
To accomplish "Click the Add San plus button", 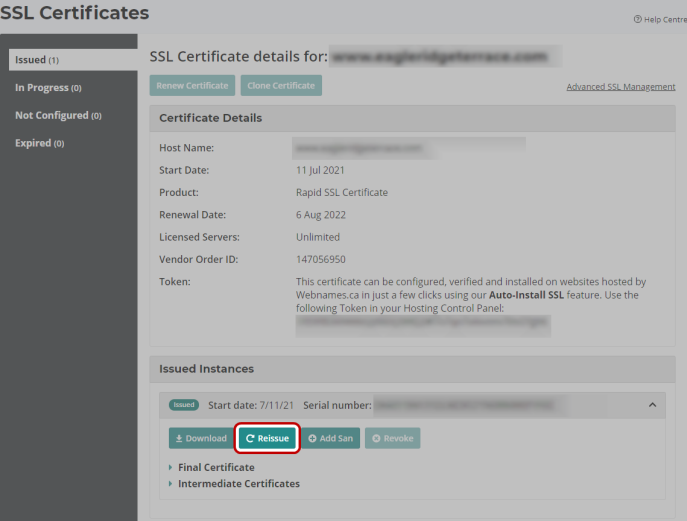I will coord(330,438).
